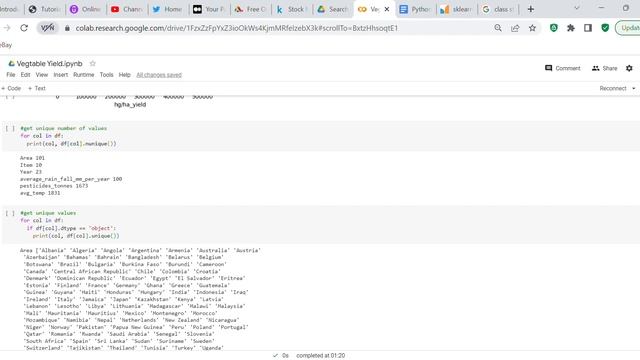Click the 'completed at 01:20' status text
The image size is (640, 360).
(320, 356)
